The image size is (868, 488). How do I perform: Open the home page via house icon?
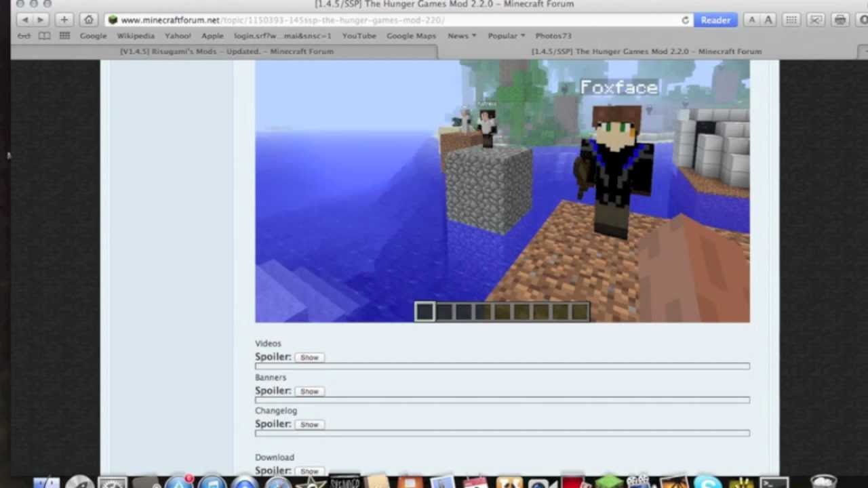click(x=88, y=20)
